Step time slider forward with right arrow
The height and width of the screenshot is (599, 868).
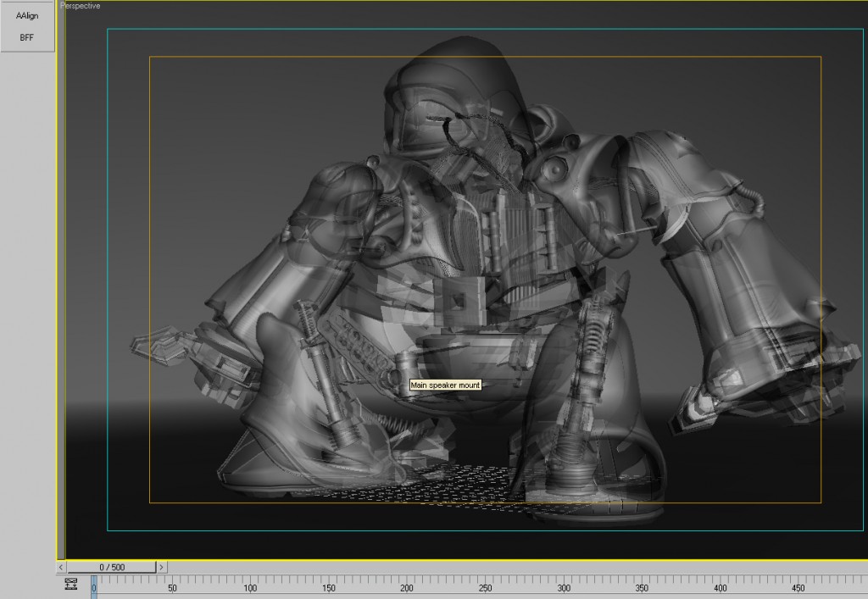(161, 567)
